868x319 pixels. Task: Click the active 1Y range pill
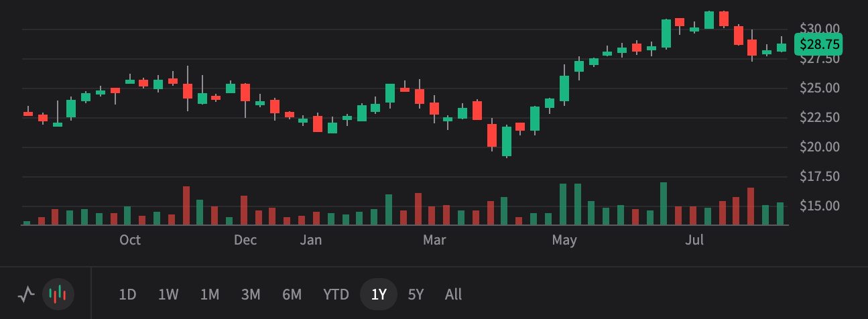coord(379,294)
